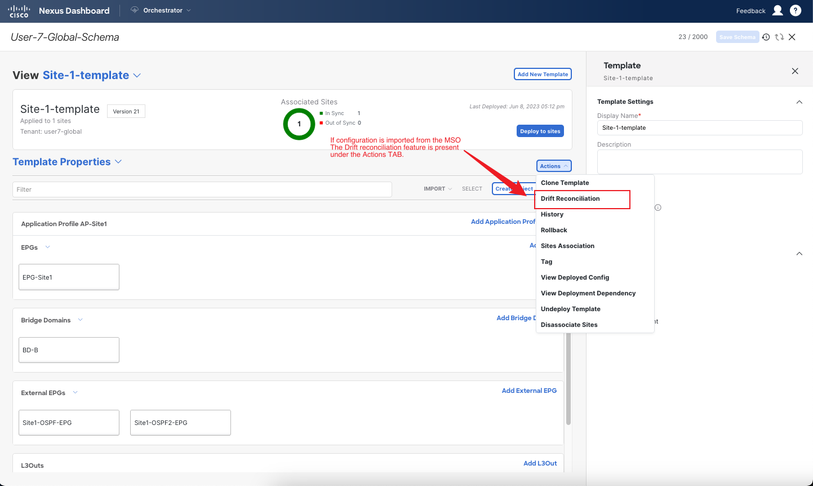Viewport: 813px width, 486px height.
Task: Collapse the Template Settings section
Action: (799, 102)
